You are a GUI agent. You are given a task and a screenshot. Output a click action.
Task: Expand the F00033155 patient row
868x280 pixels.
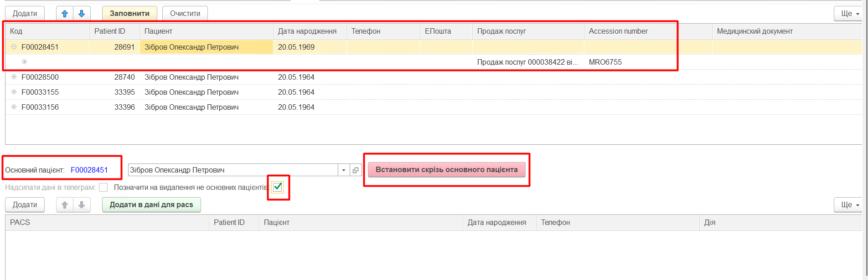[14, 92]
